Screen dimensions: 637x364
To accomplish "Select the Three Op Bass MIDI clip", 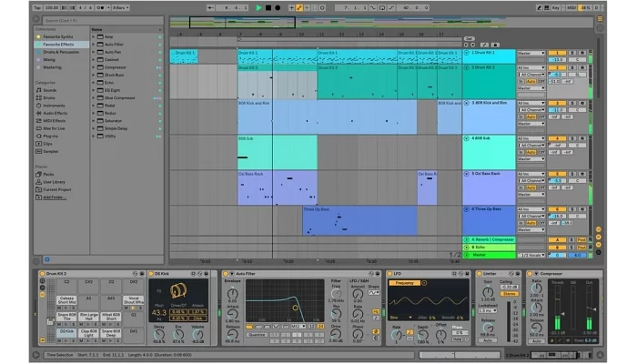I will (x=359, y=220).
